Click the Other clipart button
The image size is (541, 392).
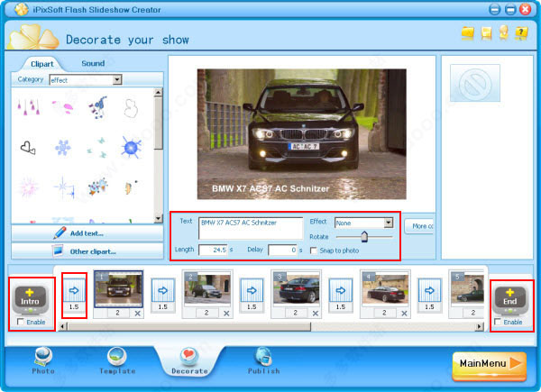[87, 251]
